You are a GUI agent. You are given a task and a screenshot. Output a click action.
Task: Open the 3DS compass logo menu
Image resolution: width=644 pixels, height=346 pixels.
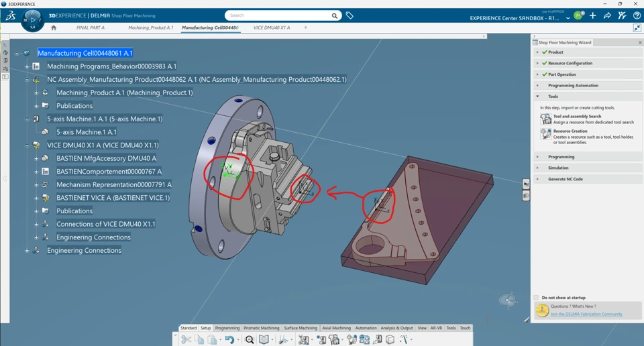(10, 16)
